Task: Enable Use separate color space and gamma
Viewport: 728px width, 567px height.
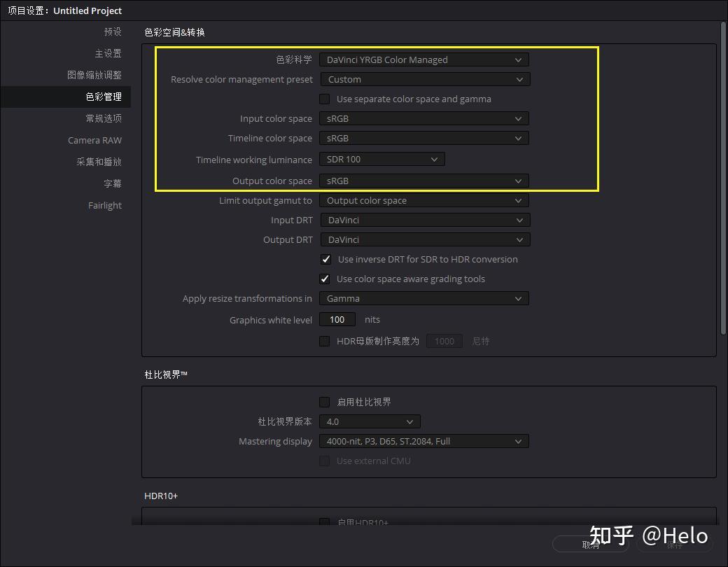Action: tap(324, 99)
